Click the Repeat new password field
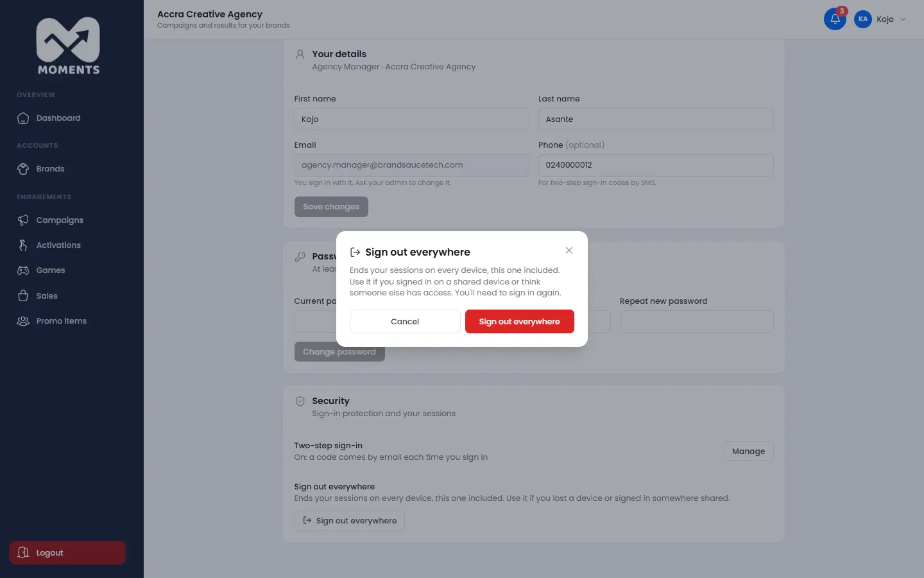Screen dimensions: 924x578 tap(696, 322)
